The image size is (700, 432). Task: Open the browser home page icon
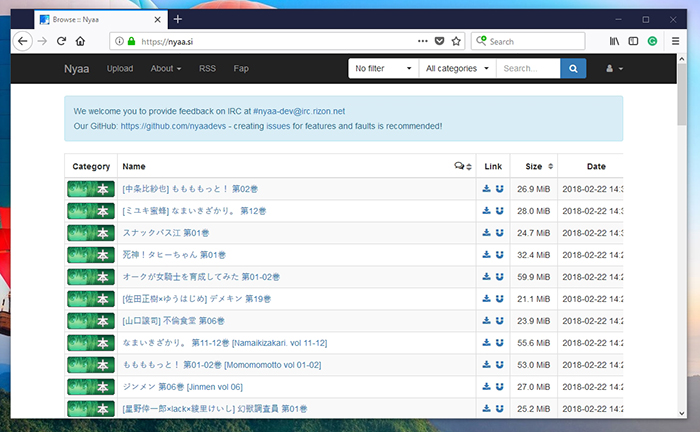pos(80,42)
